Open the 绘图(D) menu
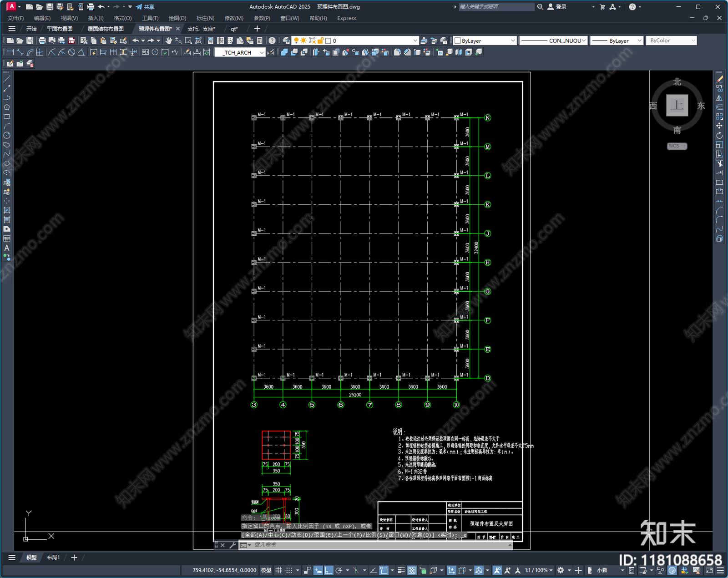 coord(177,18)
